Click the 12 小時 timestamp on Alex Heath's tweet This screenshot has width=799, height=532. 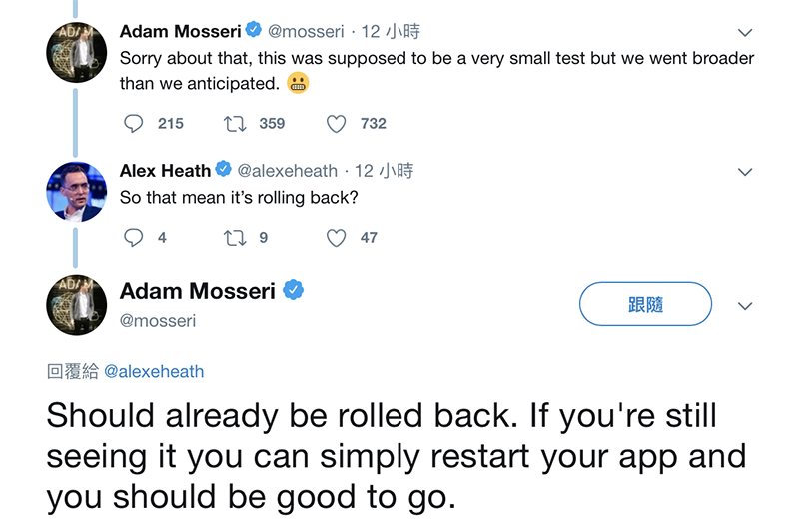point(384,171)
